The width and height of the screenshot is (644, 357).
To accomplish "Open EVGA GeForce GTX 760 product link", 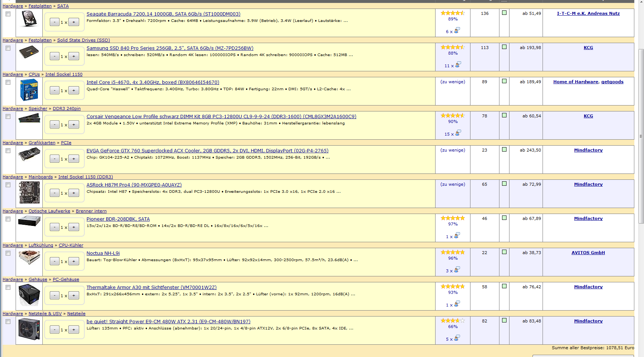I will (207, 151).
